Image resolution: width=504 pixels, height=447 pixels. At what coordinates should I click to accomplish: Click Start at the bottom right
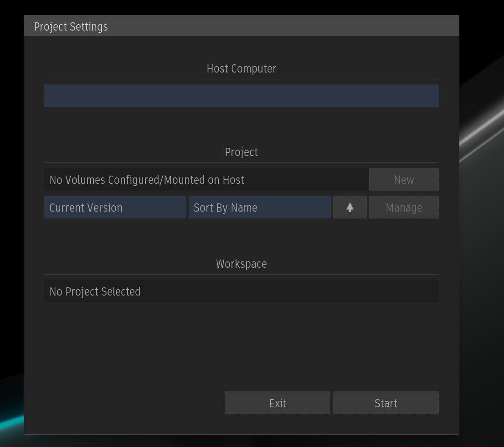coord(386,403)
